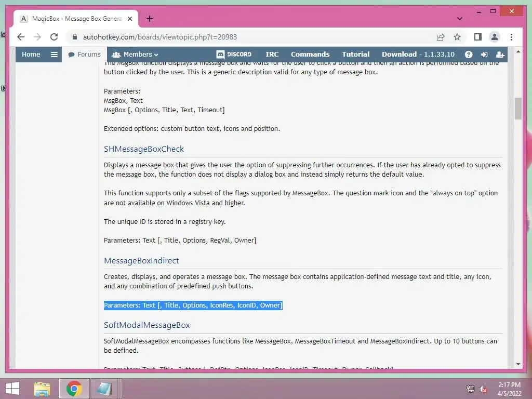Click the login icon
The height and width of the screenshot is (399, 532).
coord(484,55)
